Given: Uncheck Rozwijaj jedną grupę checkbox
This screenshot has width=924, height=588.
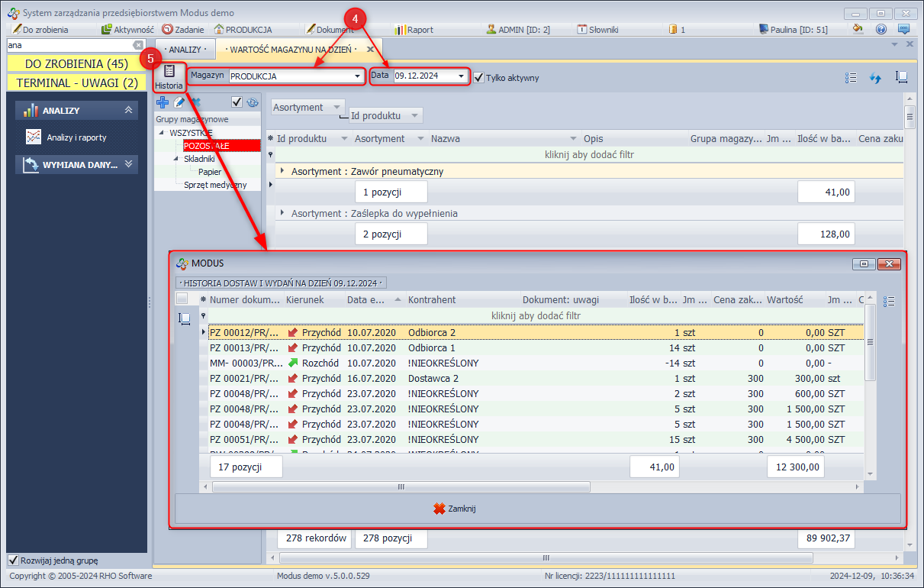Looking at the screenshot, I should 13,561.
